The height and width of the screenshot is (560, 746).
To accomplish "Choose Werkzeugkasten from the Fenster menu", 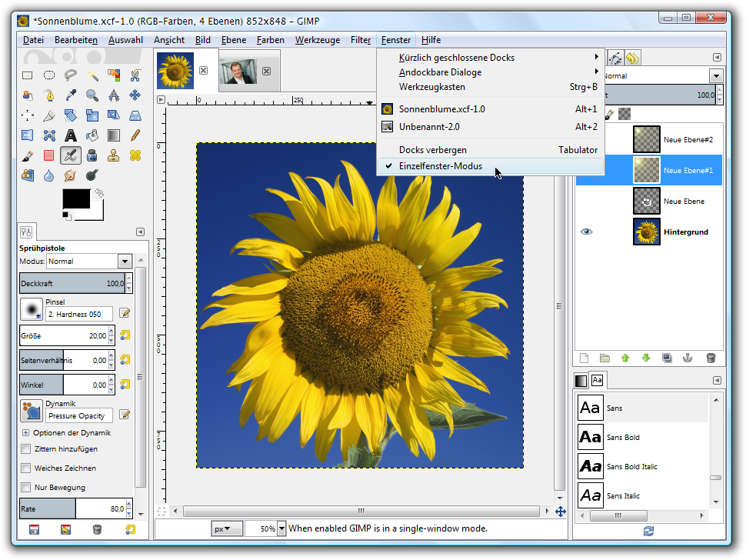I will (x=491, y=87).
